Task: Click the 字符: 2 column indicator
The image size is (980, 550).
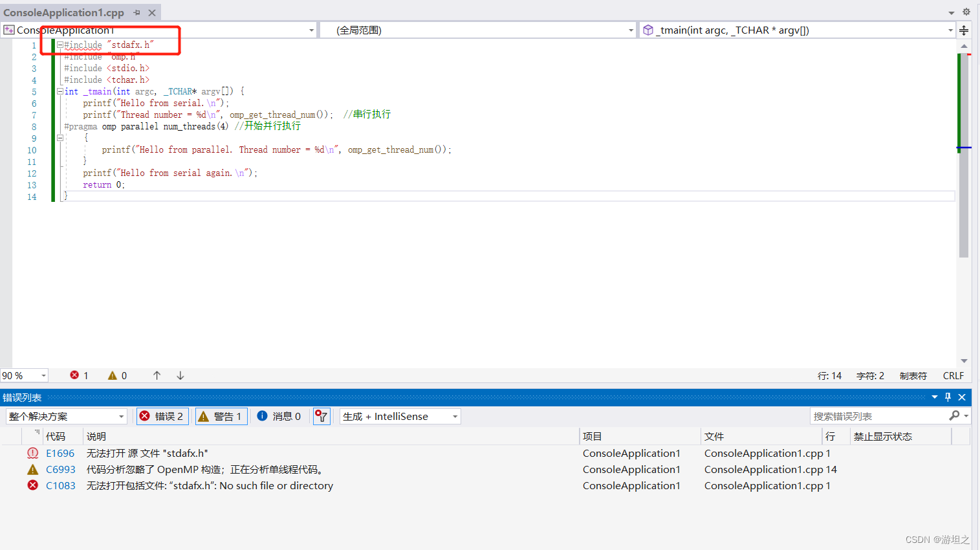Action: click(870, 376)
